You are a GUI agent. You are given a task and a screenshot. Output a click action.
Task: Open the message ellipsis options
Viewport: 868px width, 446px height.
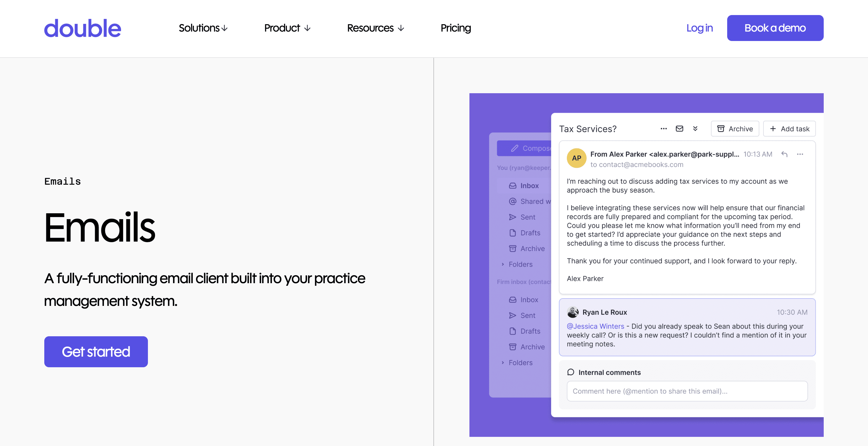(800, 154)
